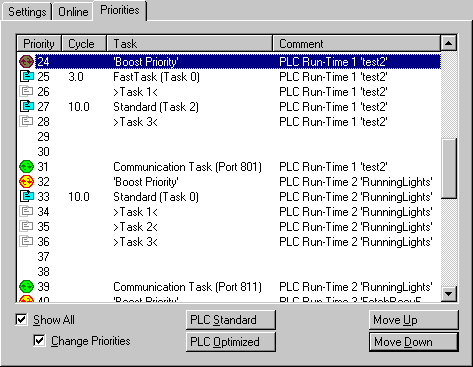
Task: Click the gray task icon at priority 28
Action: click(26, 121)
